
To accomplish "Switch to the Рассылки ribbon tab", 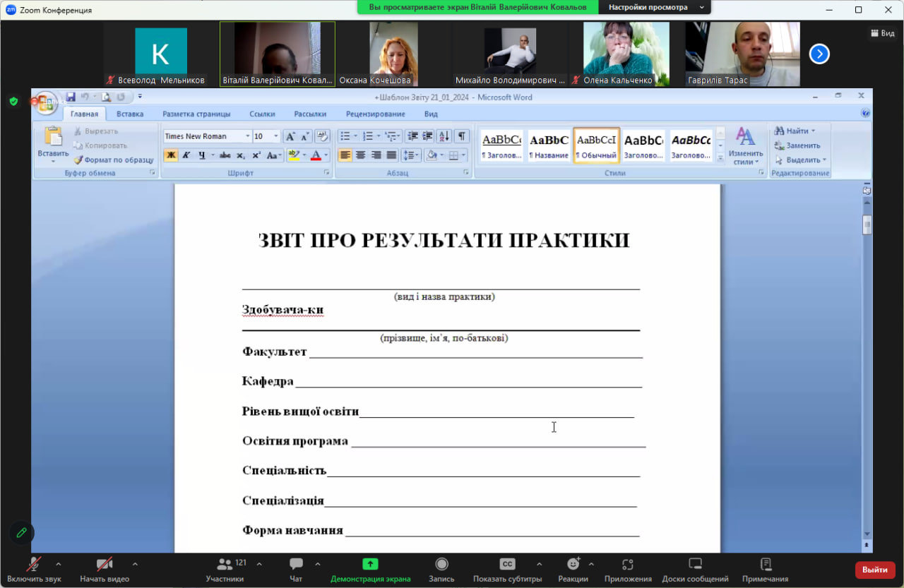I will click(310, 114).
